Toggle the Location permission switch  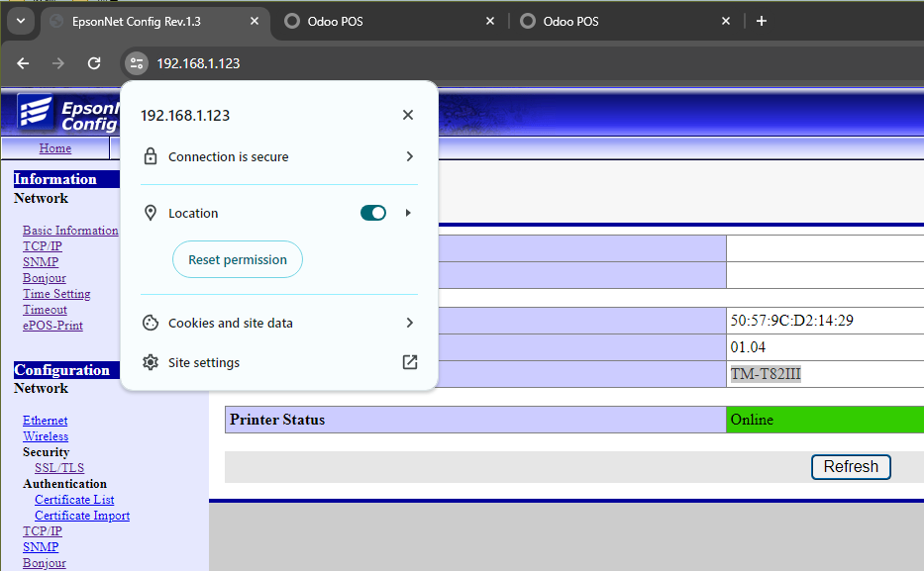tap(373, 213)
